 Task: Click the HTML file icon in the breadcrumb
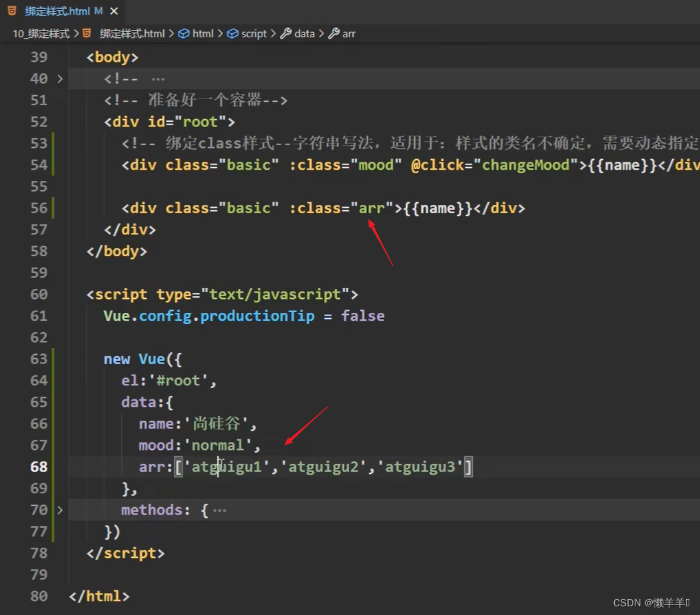(87, 33)
